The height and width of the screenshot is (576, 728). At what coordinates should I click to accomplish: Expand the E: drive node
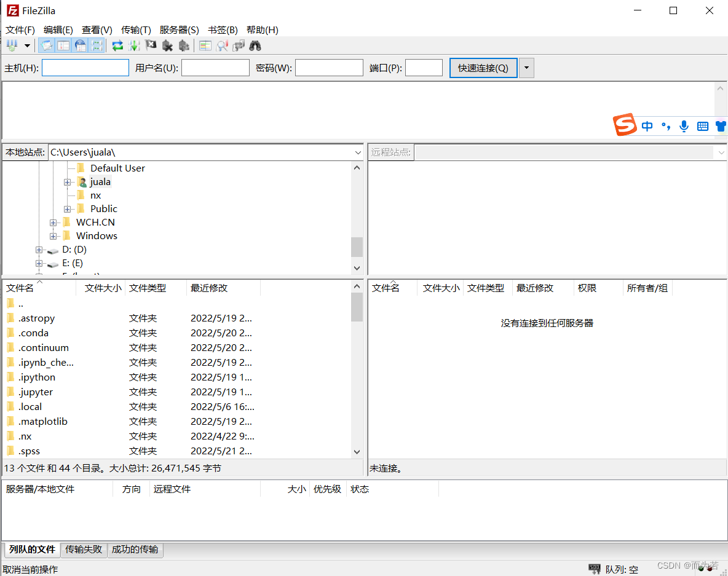click(x=39, y=263)
